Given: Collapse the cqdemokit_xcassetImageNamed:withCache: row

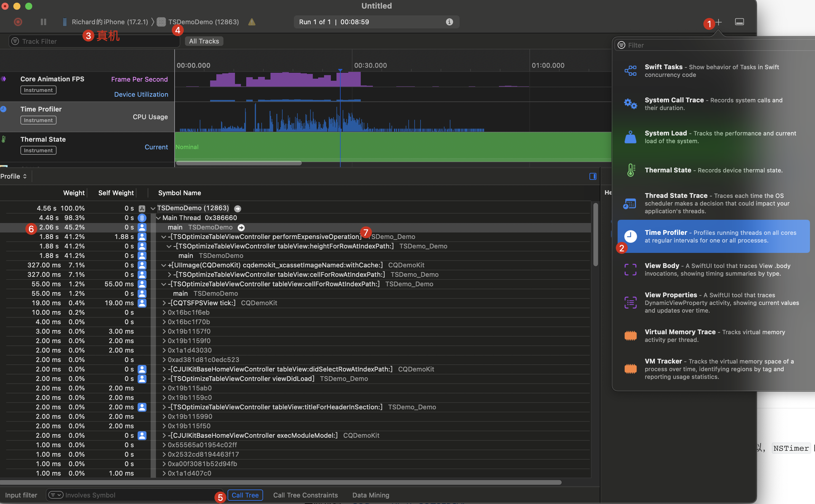Looking at the screenshot, I should click(x=164, y=265).
